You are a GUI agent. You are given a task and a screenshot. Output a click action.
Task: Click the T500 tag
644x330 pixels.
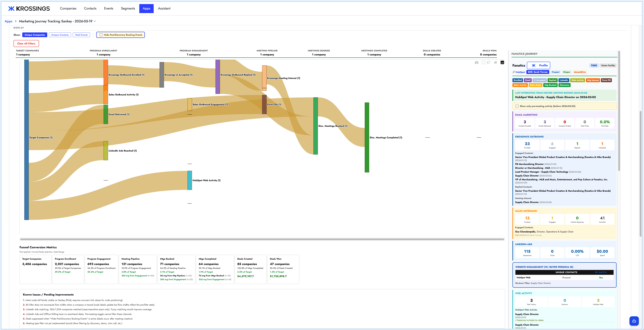[x=594, y=65]
